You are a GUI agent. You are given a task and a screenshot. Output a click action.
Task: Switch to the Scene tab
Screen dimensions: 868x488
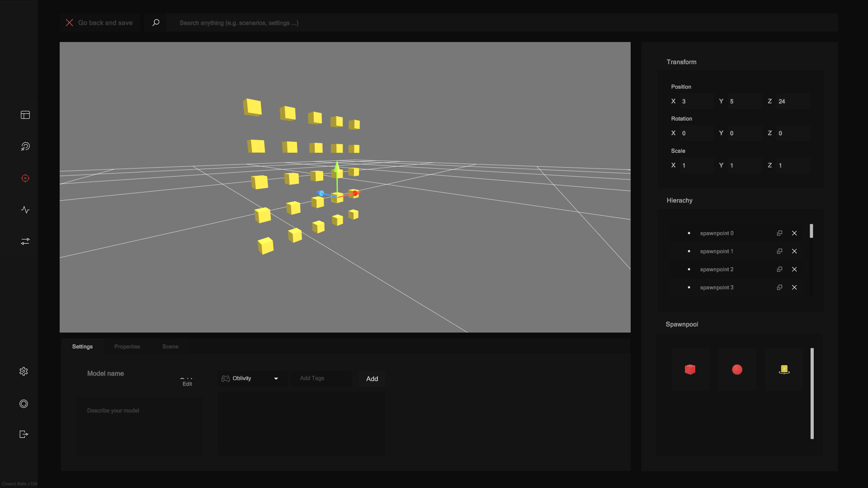pyautogui.click(x=170, y=347)
